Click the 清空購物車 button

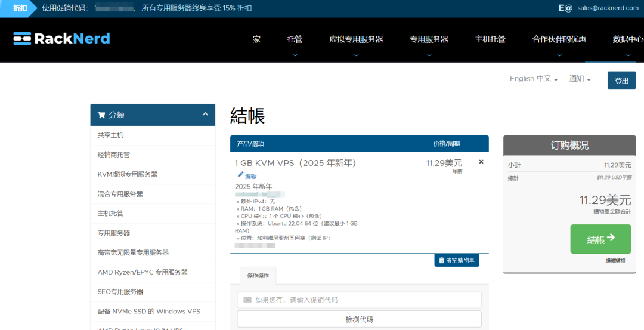pos(457,260)
